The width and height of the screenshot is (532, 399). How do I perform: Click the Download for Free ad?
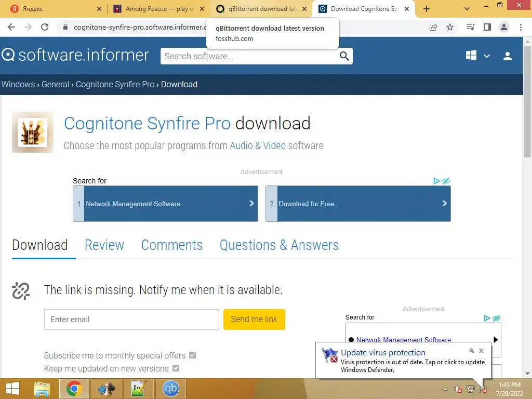(x=358, y=204)
